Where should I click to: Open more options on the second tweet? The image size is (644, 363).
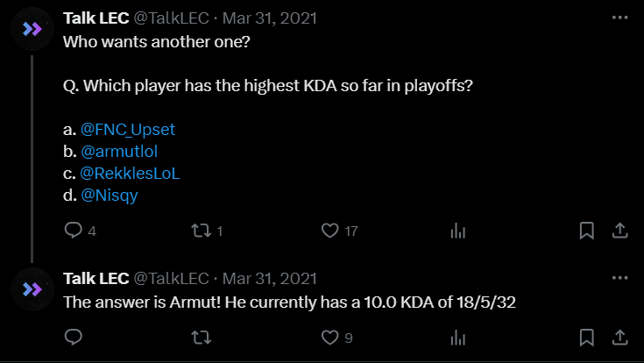click(x=620, y=279)
